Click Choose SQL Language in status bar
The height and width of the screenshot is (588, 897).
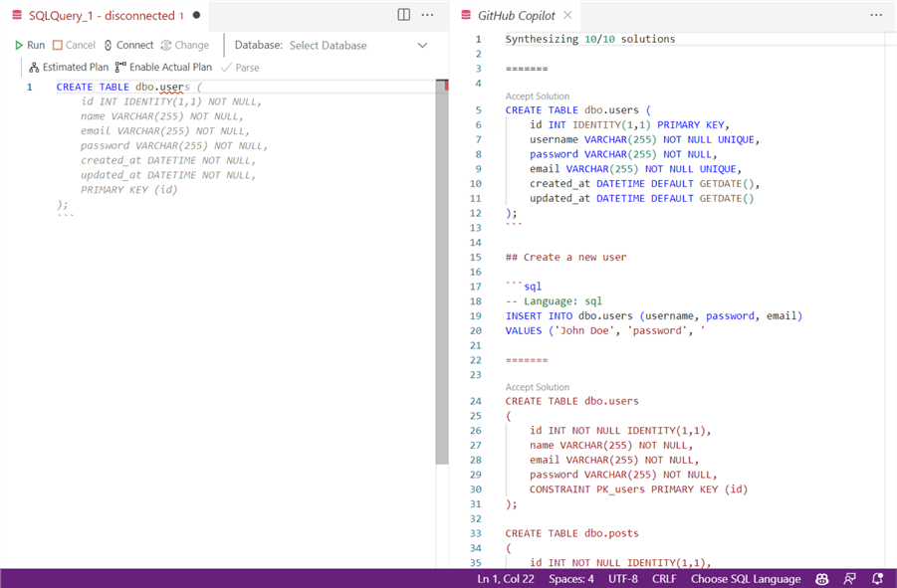pos(746,579)
